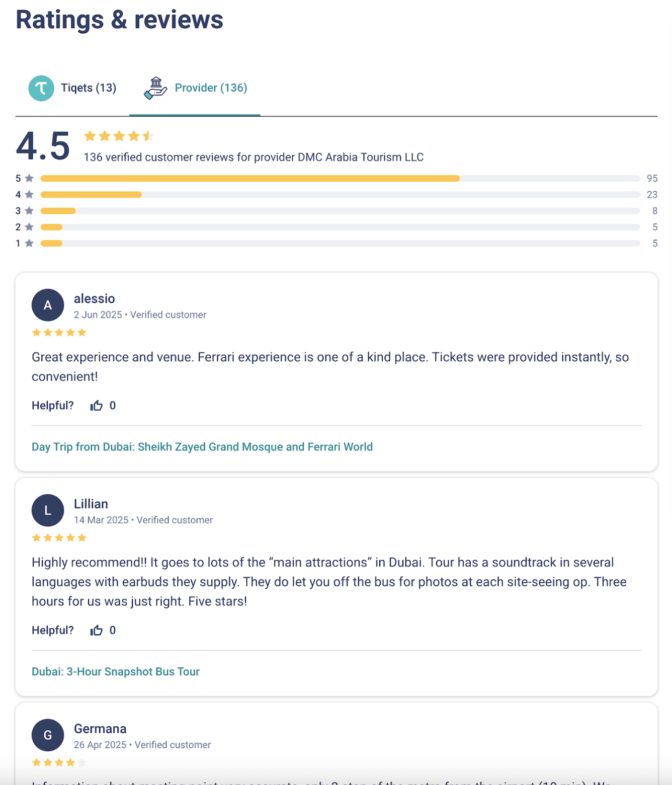Click the 5-star rating bar

pyautogui.click(x=340, y=179)
